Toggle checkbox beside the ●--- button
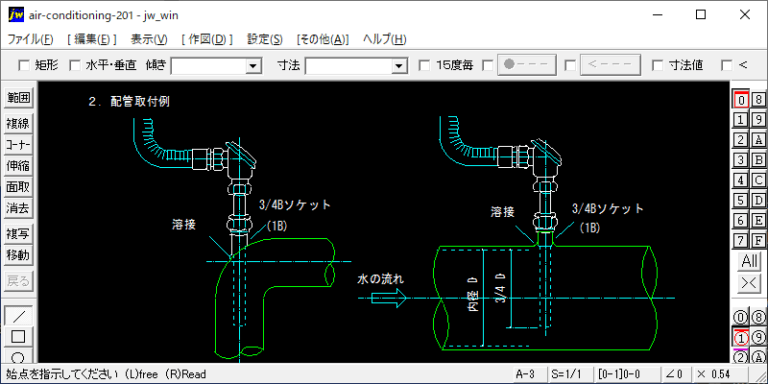The width and height of the screenshot is (768, 384). click(488, 65)
